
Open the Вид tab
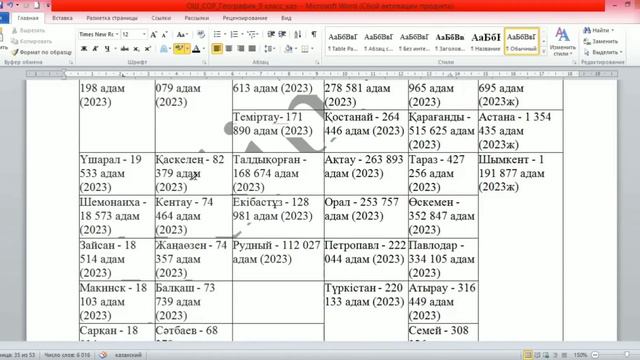pyautogui.click(x=286, y=18)
